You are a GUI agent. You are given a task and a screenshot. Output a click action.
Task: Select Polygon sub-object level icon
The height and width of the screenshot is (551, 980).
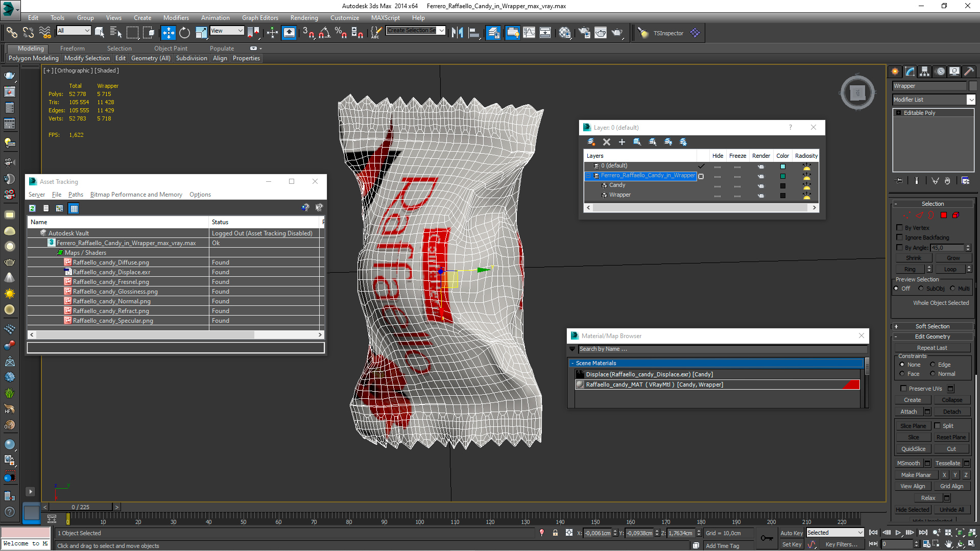[944, 215]
